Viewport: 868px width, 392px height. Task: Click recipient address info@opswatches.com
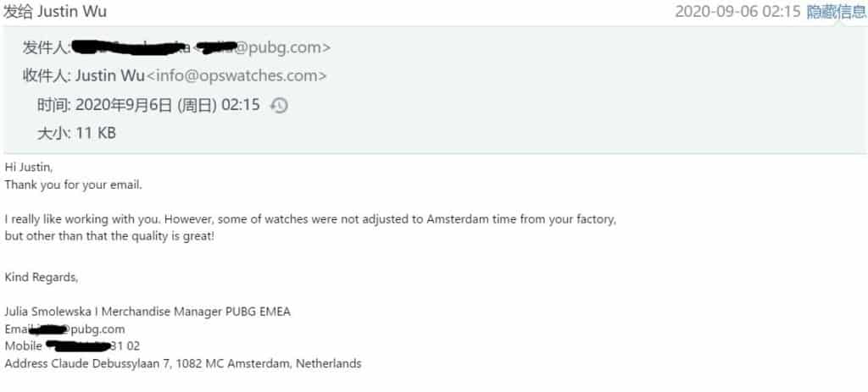236,76
